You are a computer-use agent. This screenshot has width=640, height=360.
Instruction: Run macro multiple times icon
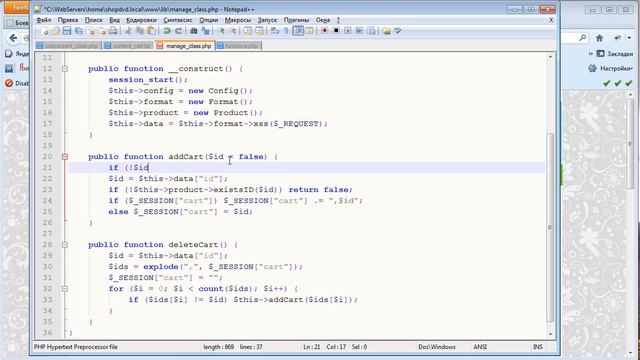click(359, 31)
